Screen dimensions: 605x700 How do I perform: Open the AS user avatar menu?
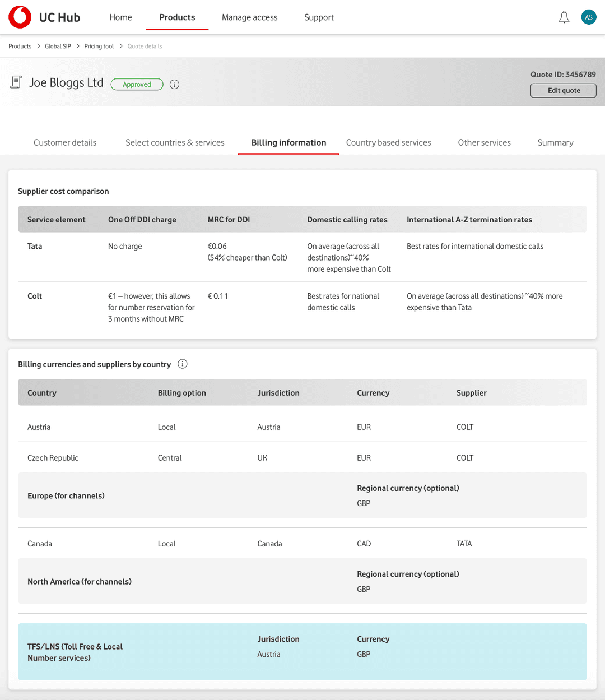coord(589,17)
